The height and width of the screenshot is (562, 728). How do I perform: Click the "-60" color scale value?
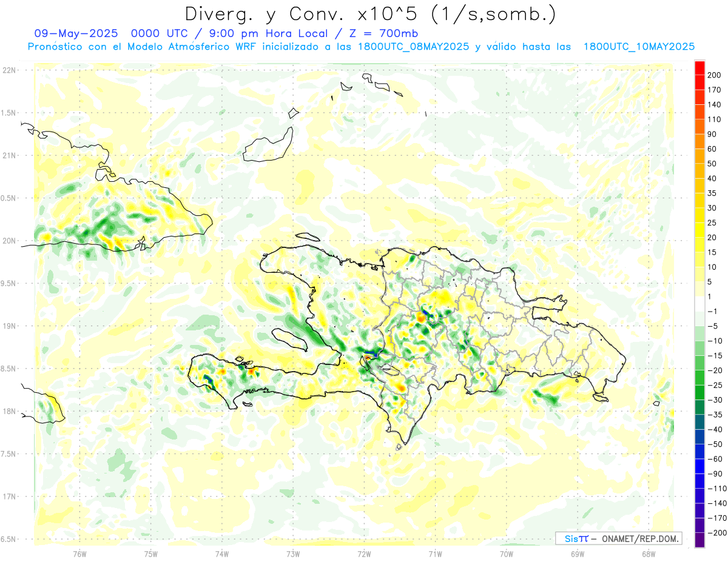point(715,459)
